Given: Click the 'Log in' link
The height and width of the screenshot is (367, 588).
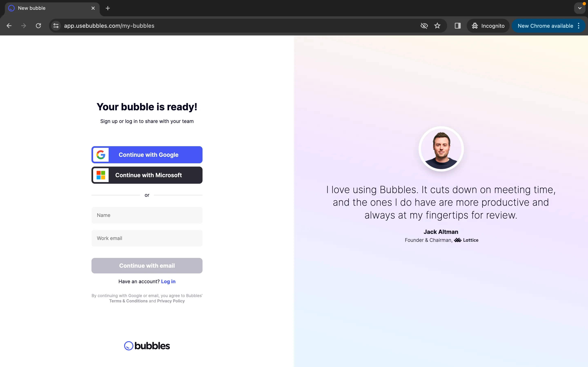Looking at the screenshot, I should point(168,281).
